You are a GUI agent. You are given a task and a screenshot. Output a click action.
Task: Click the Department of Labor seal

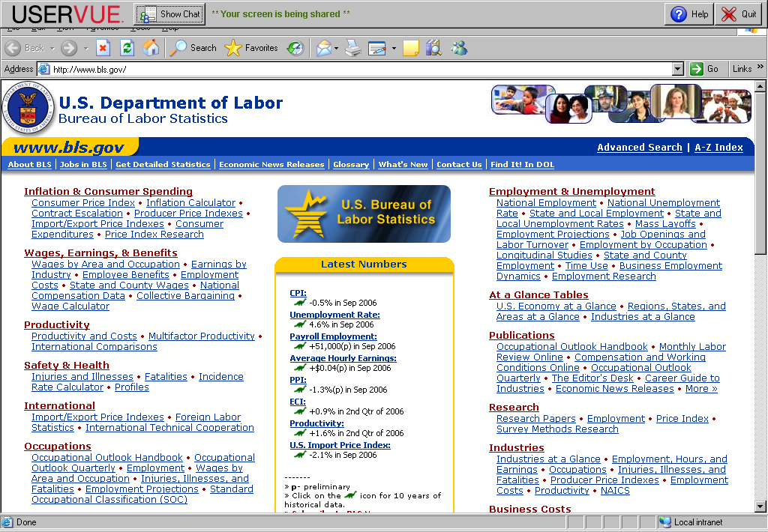(x=28, y=108)
